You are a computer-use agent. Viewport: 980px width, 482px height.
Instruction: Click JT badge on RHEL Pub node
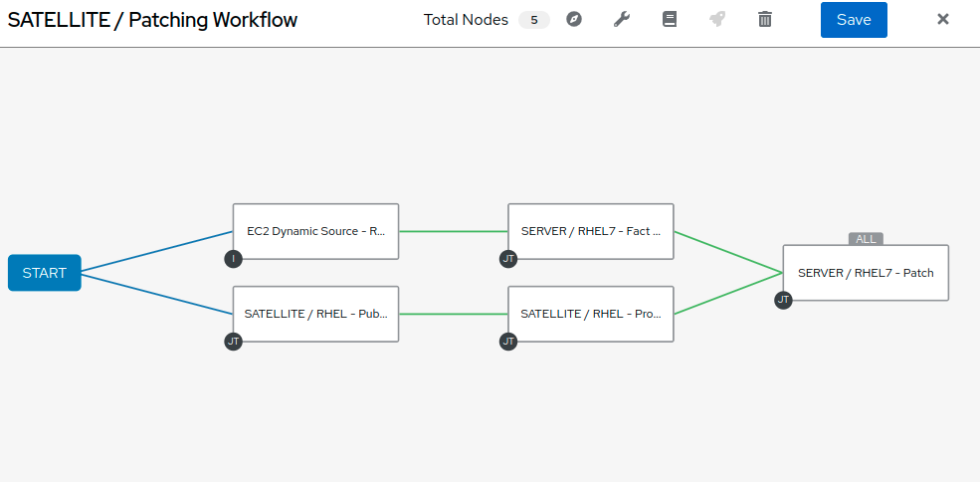coord(233,342)
